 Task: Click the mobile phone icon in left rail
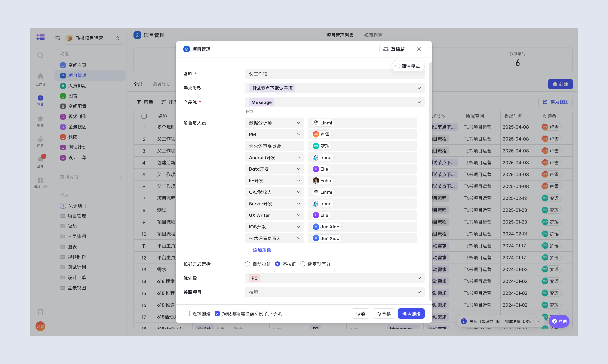[x=40, y=312]
